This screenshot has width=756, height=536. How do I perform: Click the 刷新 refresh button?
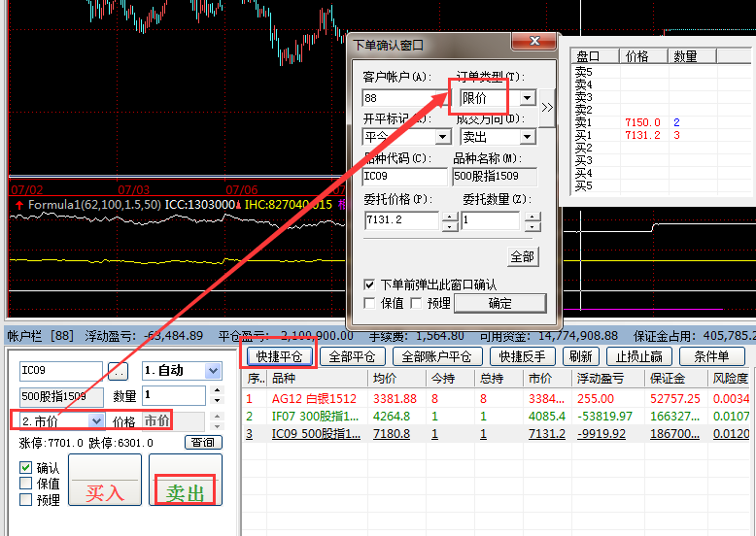[x=581, y=356]
